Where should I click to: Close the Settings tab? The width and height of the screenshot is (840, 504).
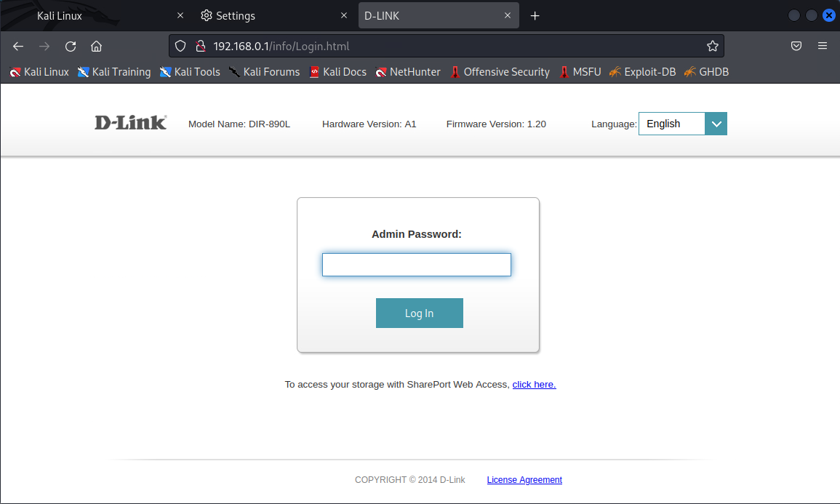coord(344,15)
